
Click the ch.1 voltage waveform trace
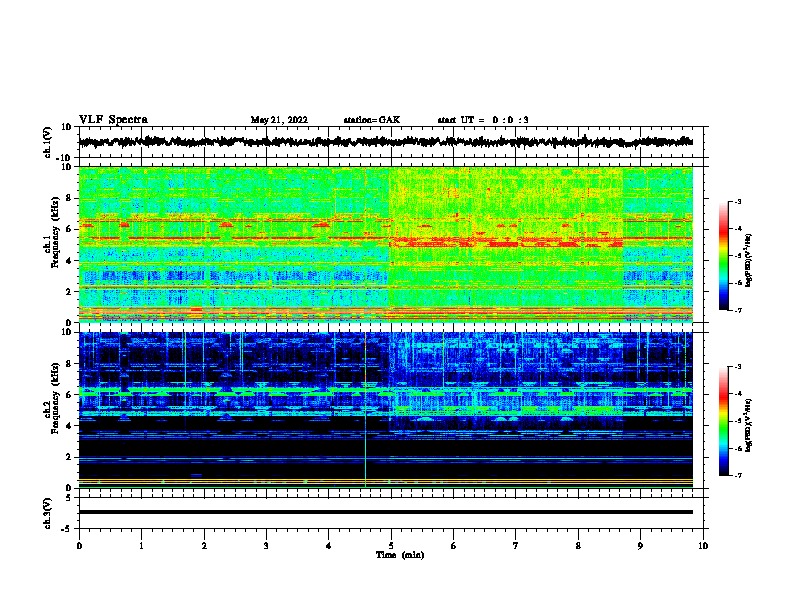[x=386, y=142]
